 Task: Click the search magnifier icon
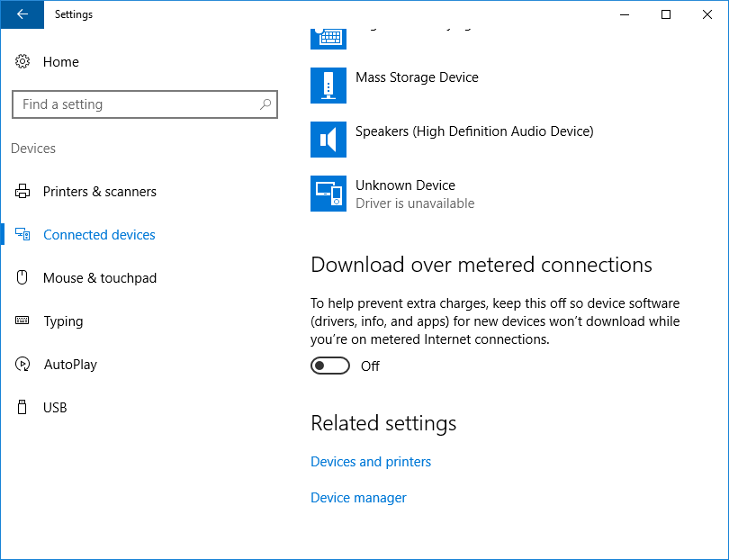coord(265,104)
